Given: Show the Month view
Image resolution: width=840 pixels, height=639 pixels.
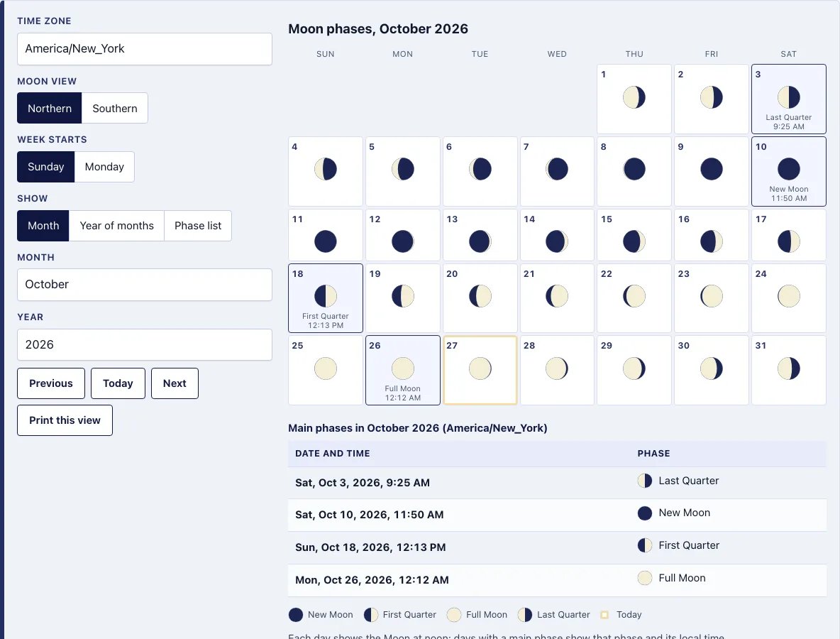Looking at the screenshot, I should click(x=43, y=226).
